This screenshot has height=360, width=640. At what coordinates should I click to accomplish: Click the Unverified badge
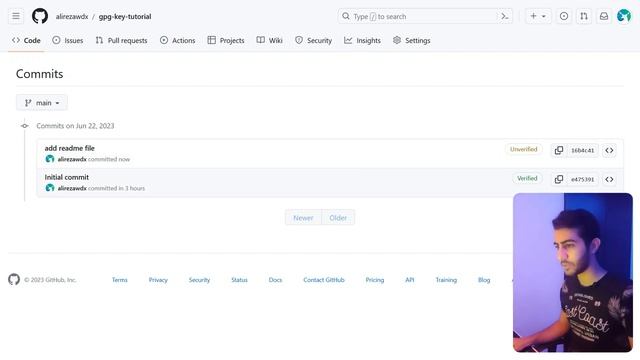pos(523,149)
